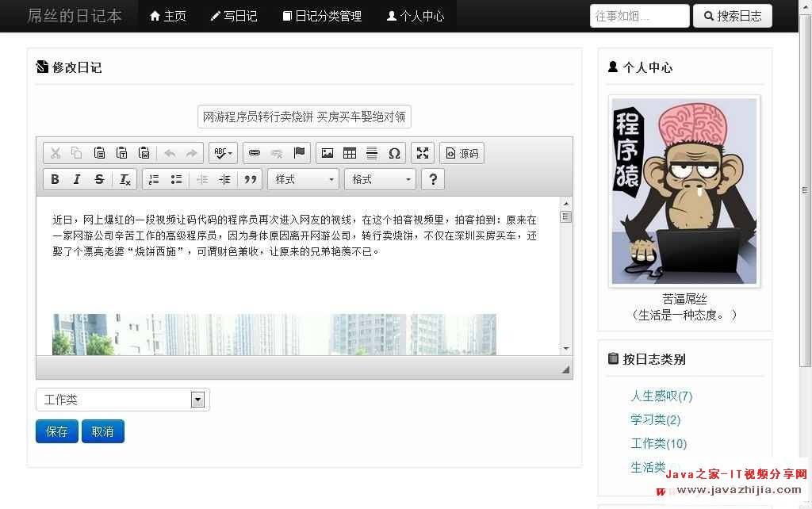Click the Insert Link icon
This screenshot has width=812, height=509.
[255, 153]
